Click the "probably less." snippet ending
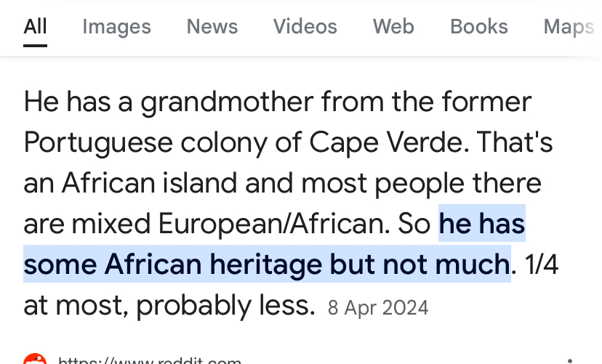The image size is (602, 364). [x=225, y=306]
